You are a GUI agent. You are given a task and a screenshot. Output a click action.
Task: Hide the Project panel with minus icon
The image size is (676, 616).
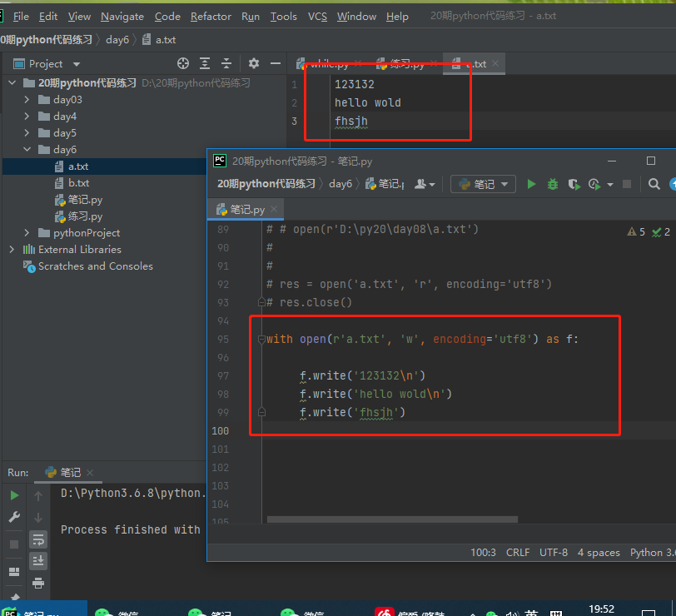(275, 63)
